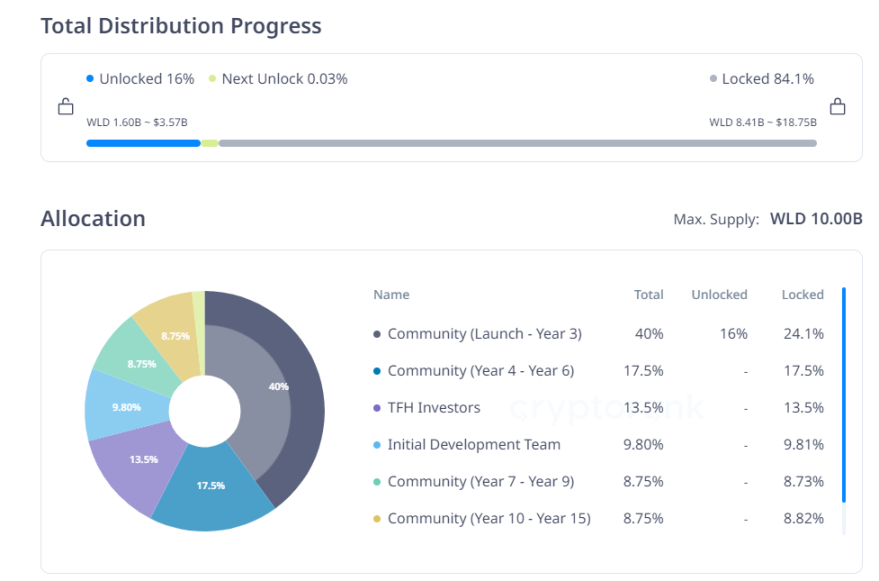
Task: Click the 8.73% locked value
Action: [x=804, y=482]
